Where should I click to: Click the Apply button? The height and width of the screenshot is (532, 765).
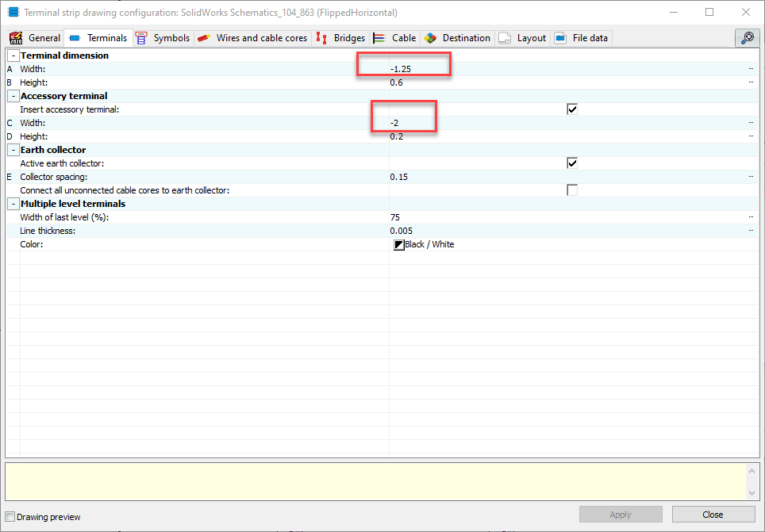(x=621, y=515)
